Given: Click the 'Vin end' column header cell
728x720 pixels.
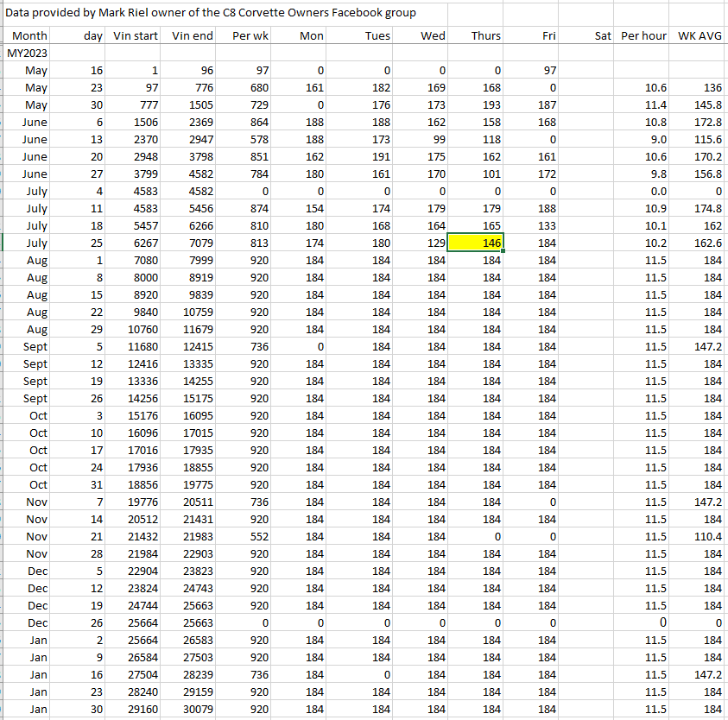Looking at the screenshot, I should 192,36.
